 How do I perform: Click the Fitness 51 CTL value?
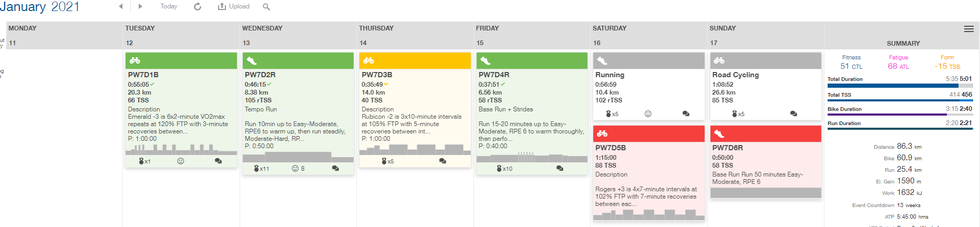(x=851, y=66)
